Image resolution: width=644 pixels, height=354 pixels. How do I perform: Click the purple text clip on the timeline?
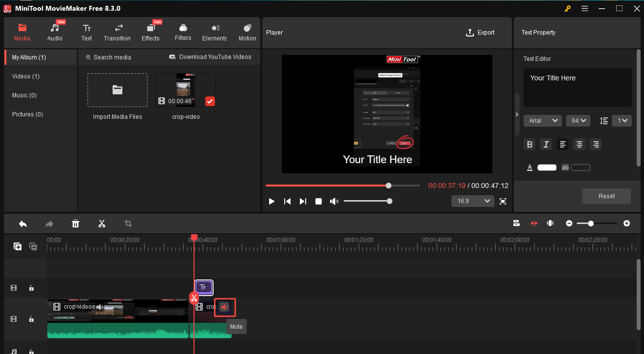204,287
